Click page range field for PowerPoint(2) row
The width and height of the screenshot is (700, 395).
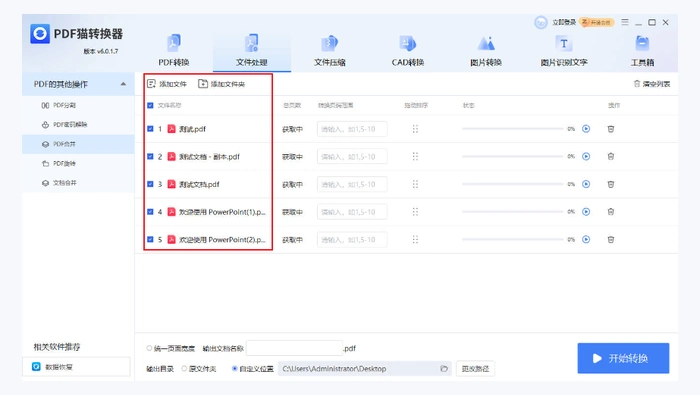coord(352,240)
